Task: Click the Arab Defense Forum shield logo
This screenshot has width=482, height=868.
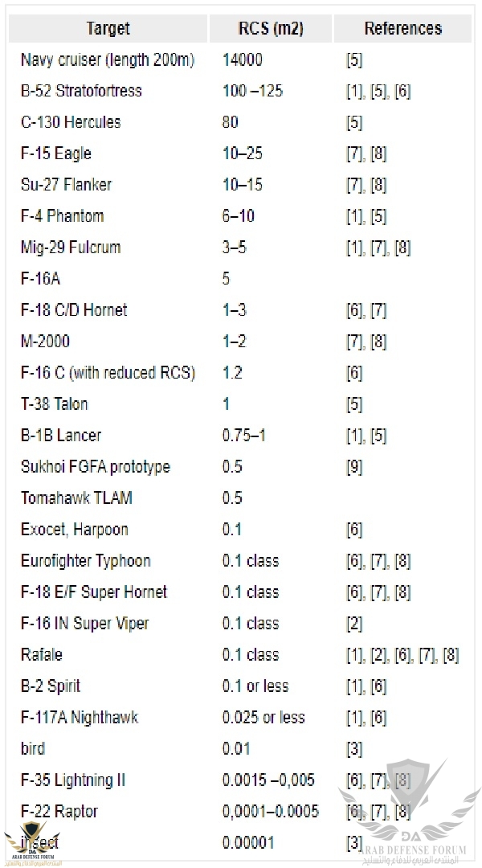Action: click(409, 792)
